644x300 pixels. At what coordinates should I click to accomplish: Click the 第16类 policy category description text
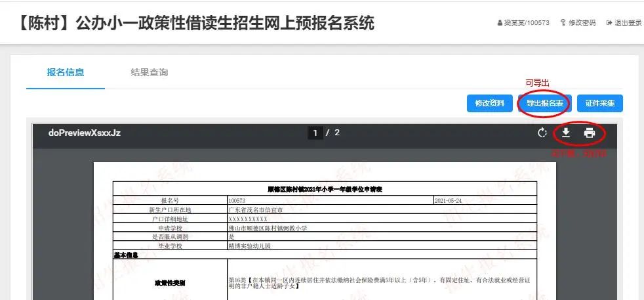[x=379, y=283]
